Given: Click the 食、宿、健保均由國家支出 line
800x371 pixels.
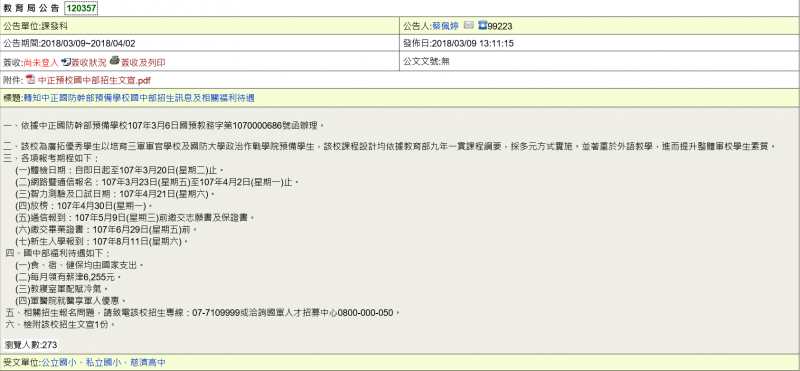Looking at the screenshot, I should pos(80,266).
